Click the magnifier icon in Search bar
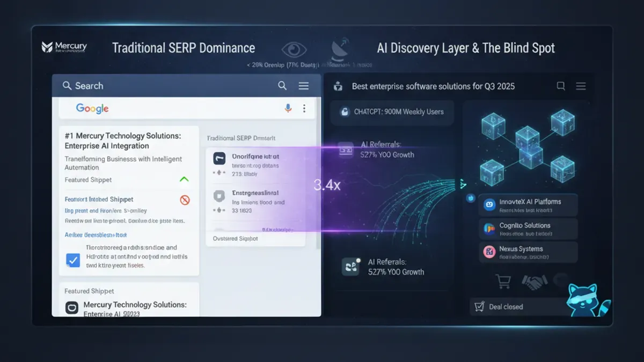 point(282,86)
